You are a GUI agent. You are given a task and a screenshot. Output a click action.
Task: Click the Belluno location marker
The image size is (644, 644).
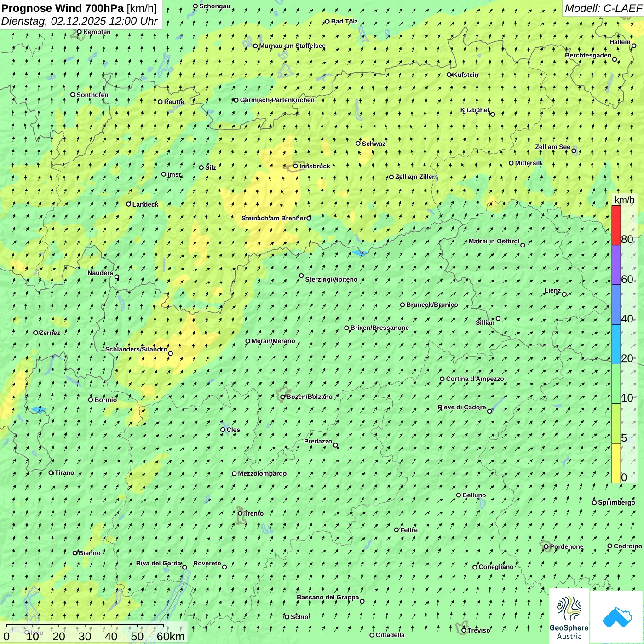[x=459, y=495]
